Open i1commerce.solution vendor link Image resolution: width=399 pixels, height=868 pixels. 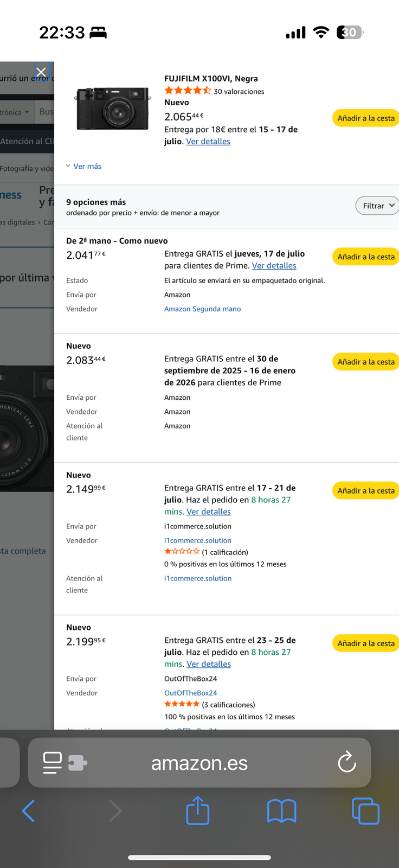coord(198,540)
